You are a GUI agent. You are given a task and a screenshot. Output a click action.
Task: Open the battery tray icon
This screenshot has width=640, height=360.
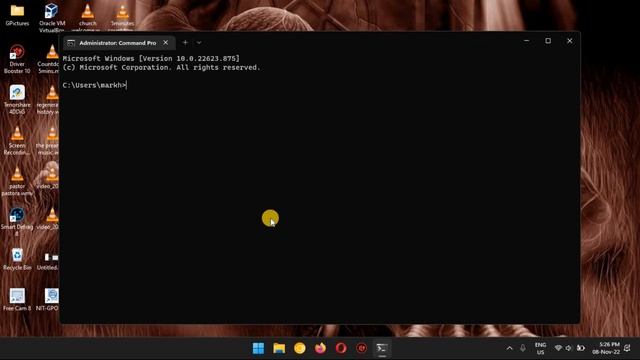pos(580,348)
